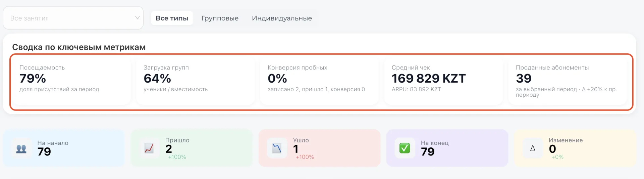Click the ARPU: 83 892 KZT text
This screenshot has height=179, width=644.
[416, 89]
